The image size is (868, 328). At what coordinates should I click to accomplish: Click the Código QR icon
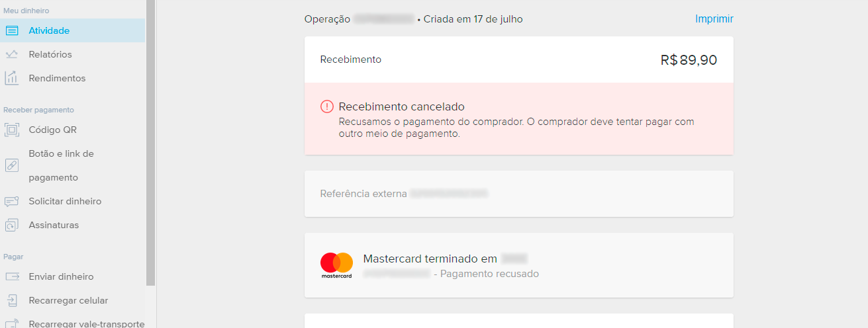[x=12, y=130]
